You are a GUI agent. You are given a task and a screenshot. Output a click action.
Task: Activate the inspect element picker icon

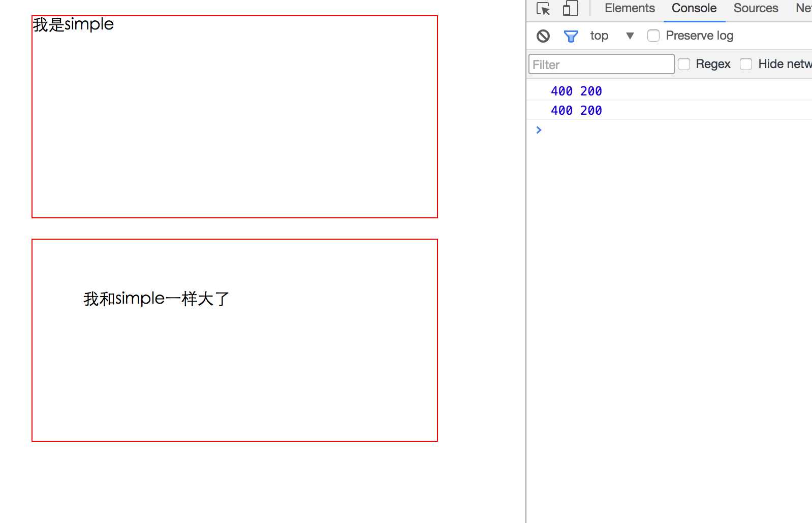tap(543, 9)
